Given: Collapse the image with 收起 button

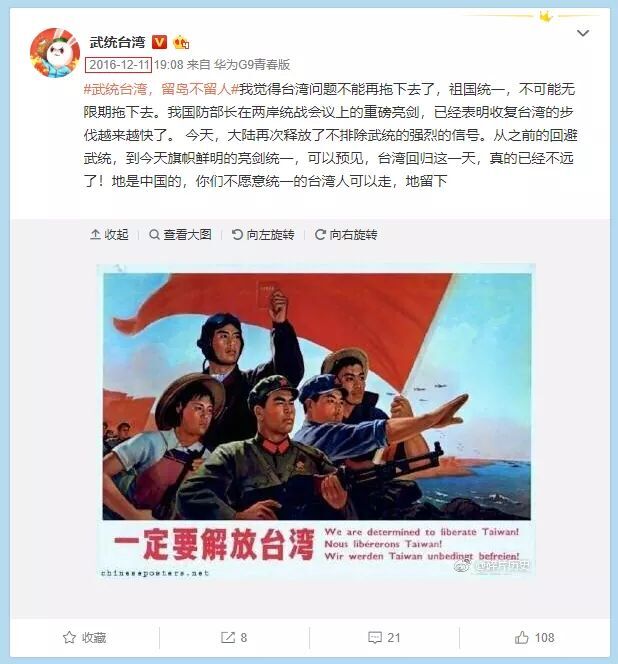Looking at the screenshot, I should pos(109,234).
